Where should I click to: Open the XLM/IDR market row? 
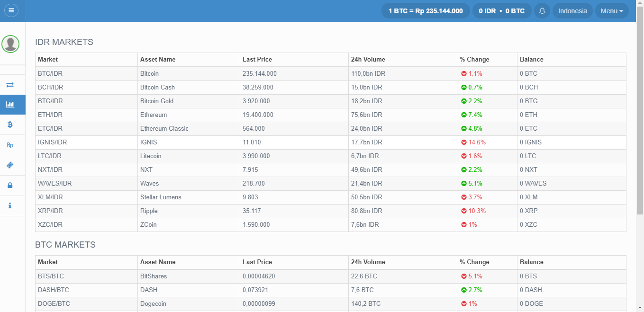tap(331, 197)
